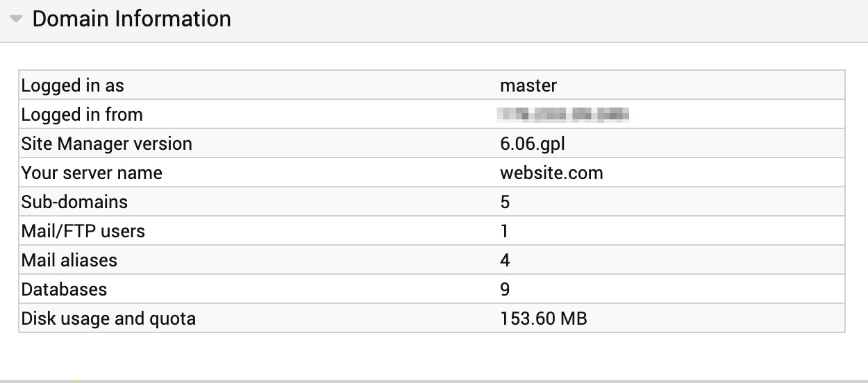Select the Mail/FTP users label

pos(83,231)
